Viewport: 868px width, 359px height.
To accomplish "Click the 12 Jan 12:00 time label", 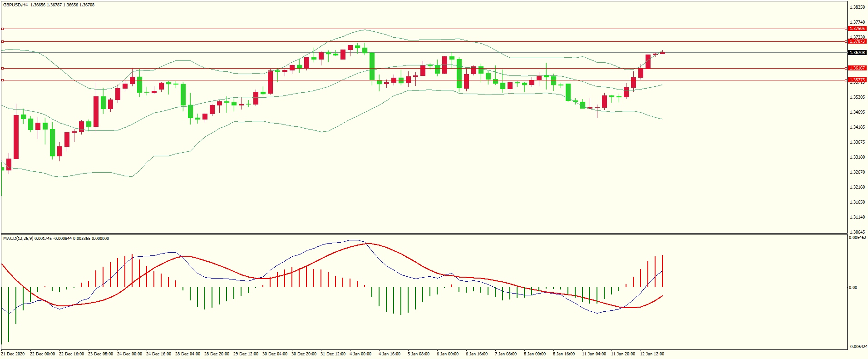I will tap(652, 354).
